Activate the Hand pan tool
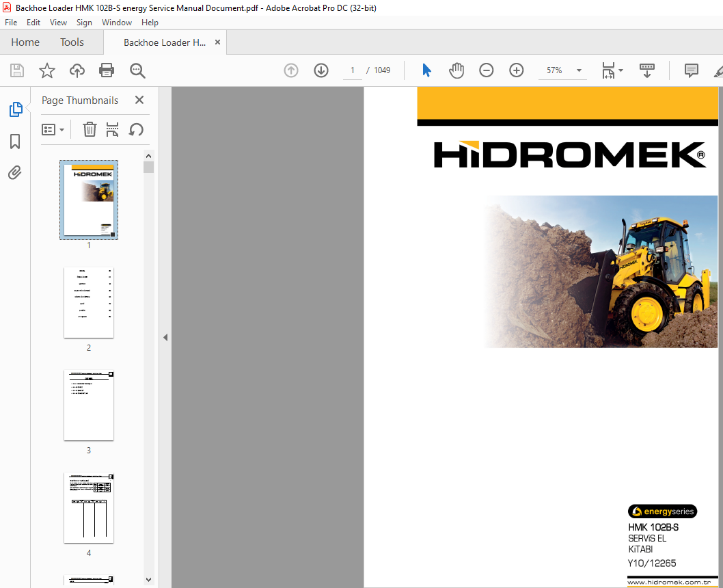Viewport: 723px width, 588px height. pos(456,70)
